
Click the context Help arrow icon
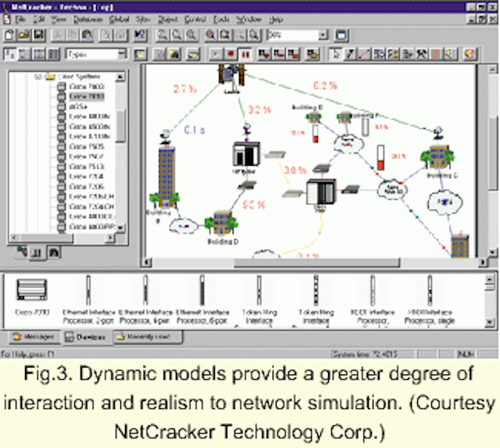click(141, 35)
